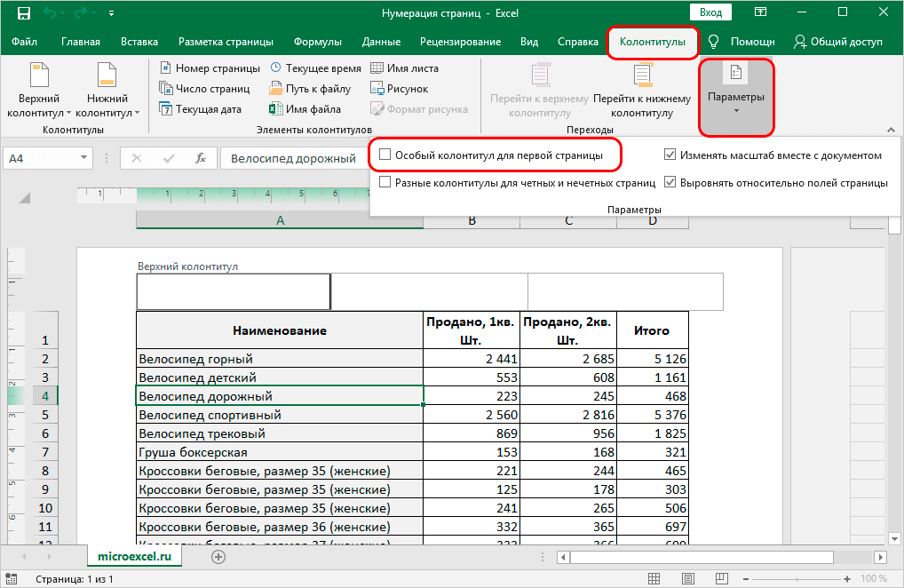This screenshot has height=588, width=904.
Task: Click the zoom slider track
Action: (x=797, y=579)
